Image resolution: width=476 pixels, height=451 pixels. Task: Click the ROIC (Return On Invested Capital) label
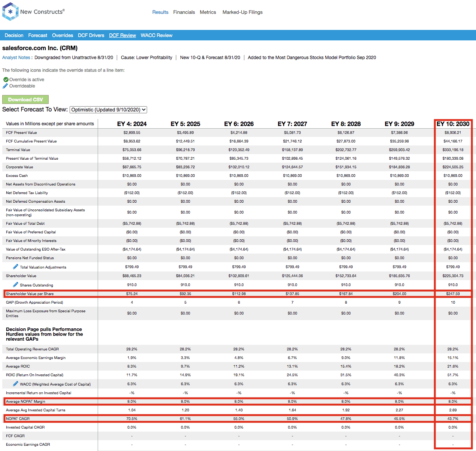pyautogui.click(x=35, y=375)
